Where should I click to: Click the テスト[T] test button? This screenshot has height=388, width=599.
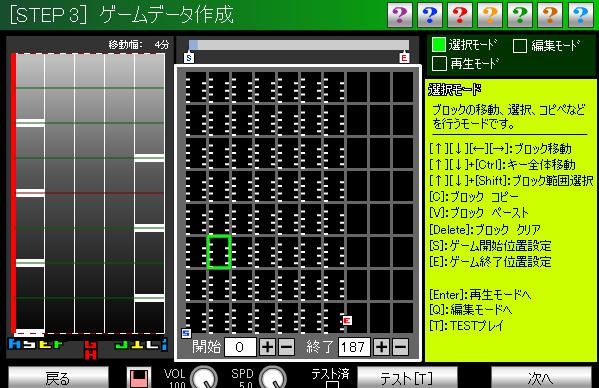click(407, 378)
